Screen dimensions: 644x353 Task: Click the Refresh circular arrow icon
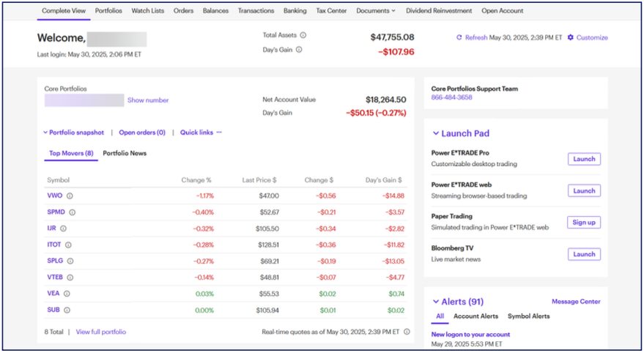(459, 37)
